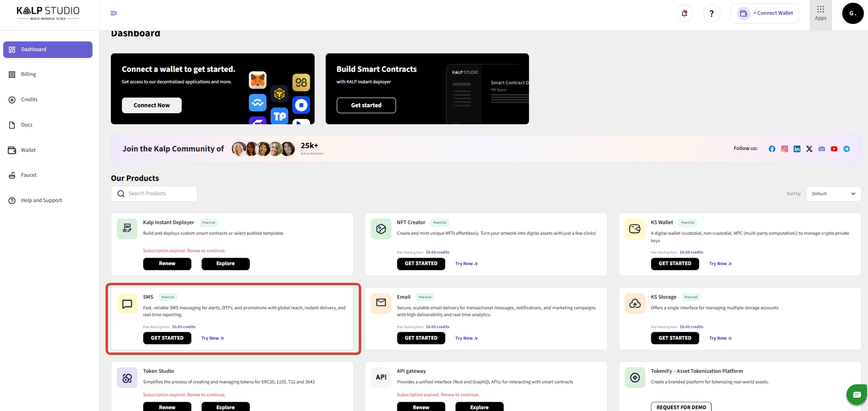Join Kalp's Discord via icon
Screen dimensions: 868x411
click(822, 149)
